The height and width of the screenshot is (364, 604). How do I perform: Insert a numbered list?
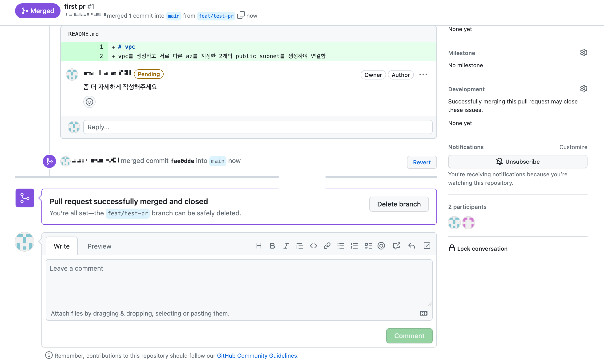pos(354,246)
